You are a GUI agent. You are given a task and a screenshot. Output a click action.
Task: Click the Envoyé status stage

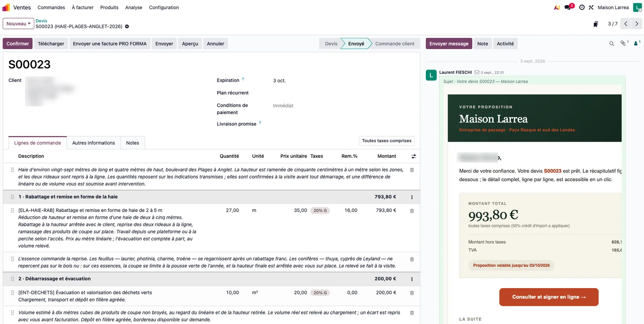pyautogui.click(x=356, y=43)
